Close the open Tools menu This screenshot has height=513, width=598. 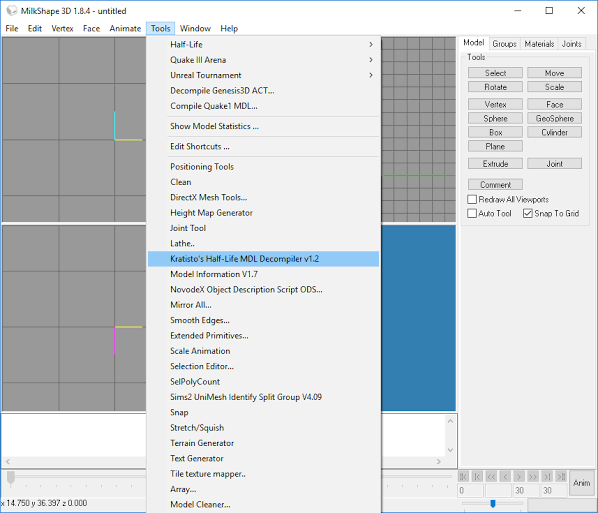pyautogui.click(x=161, y=29)
